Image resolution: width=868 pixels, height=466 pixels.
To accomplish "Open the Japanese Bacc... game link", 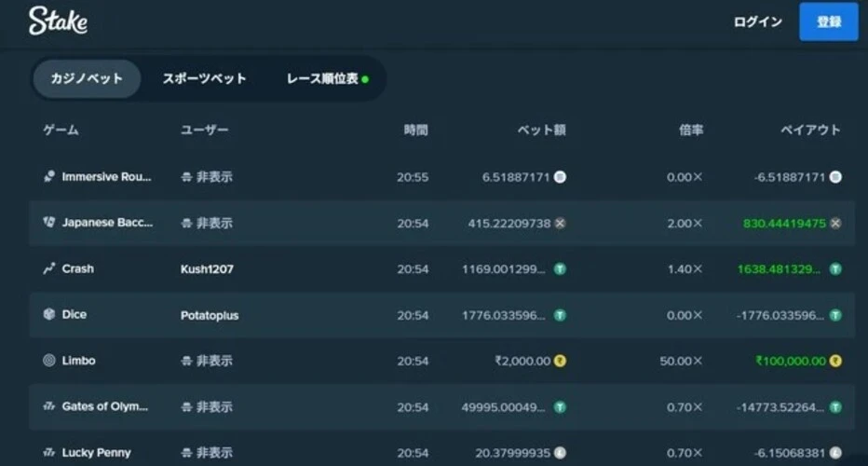I will pos(107,223).
